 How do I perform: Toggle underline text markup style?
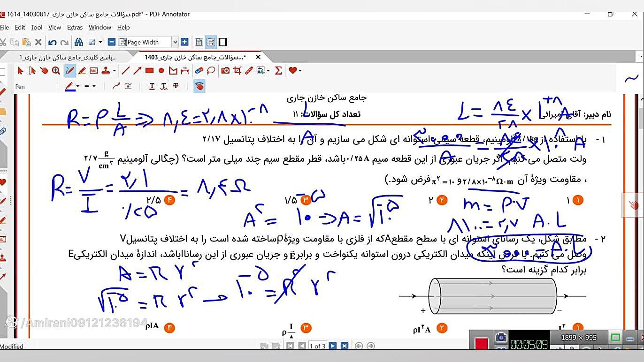pos(152,86)
